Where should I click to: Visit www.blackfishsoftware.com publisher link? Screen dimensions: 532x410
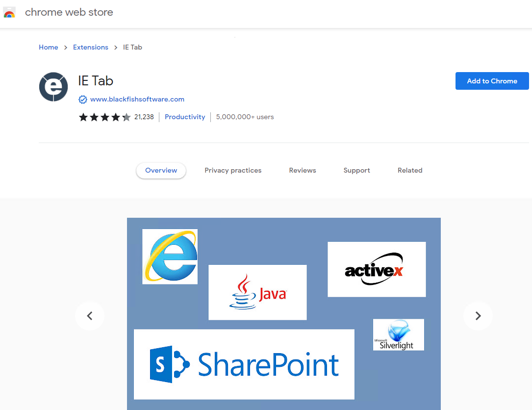coord(137,99)
